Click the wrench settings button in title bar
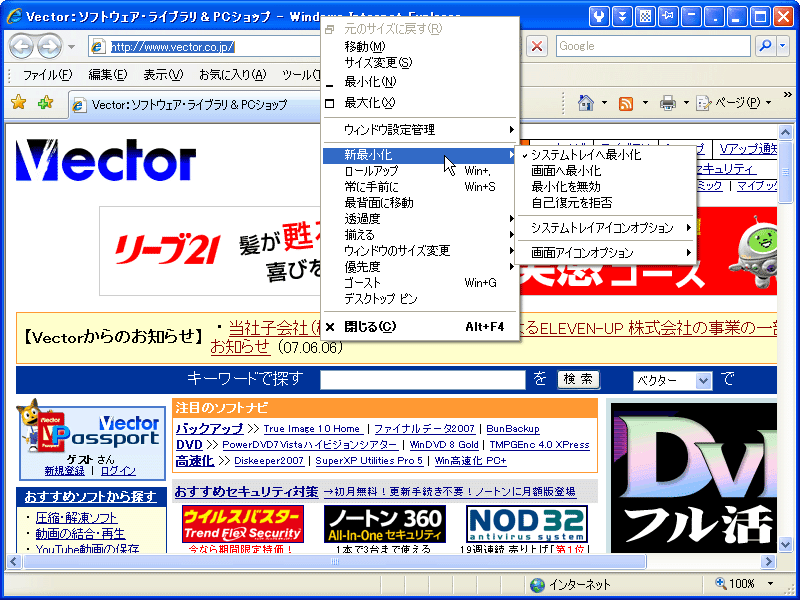 tap(599, 16)
